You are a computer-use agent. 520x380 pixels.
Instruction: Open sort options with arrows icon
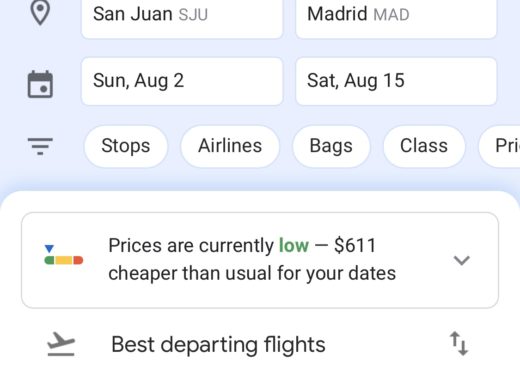coord(459,343)
